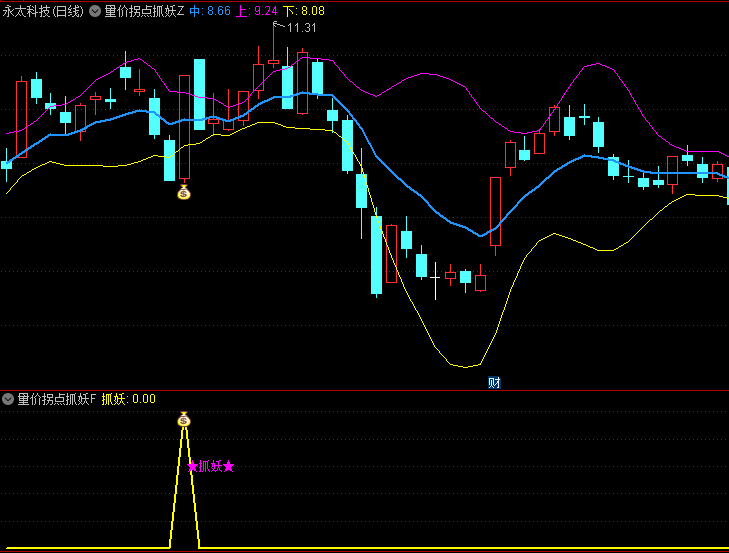The width and height of the screenshot is (729, 553).
Task: Click the 抓妖: 0.00 value
Action: [x=129, y=399]
